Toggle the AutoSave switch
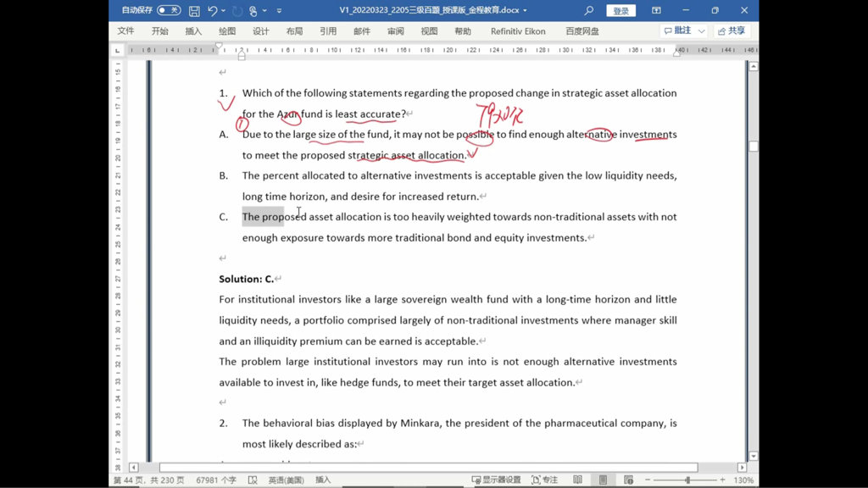 click(x=169, y=11)
